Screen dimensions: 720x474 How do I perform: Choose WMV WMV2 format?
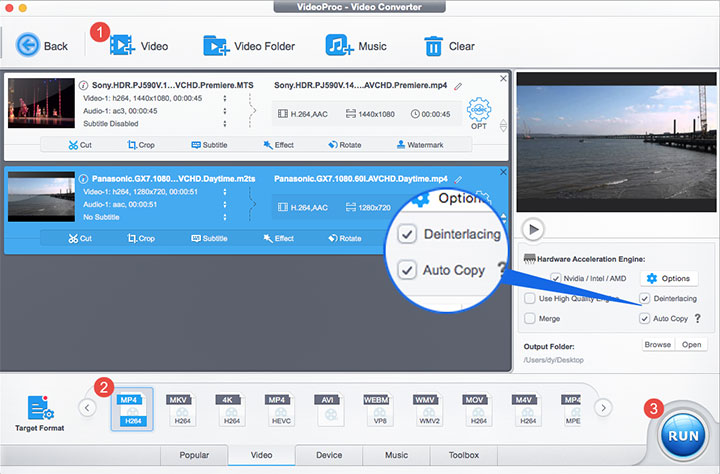click(427, 410)
